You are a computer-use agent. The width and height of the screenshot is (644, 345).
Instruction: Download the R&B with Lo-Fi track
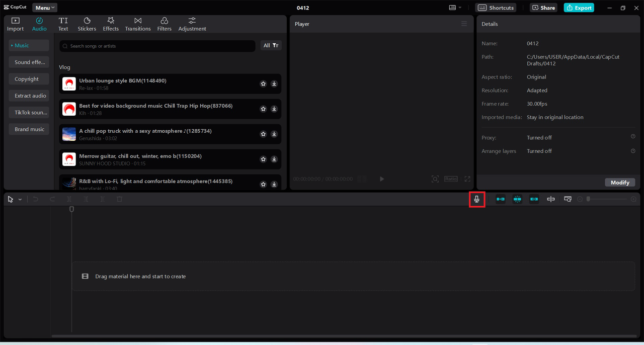[274, 185]
